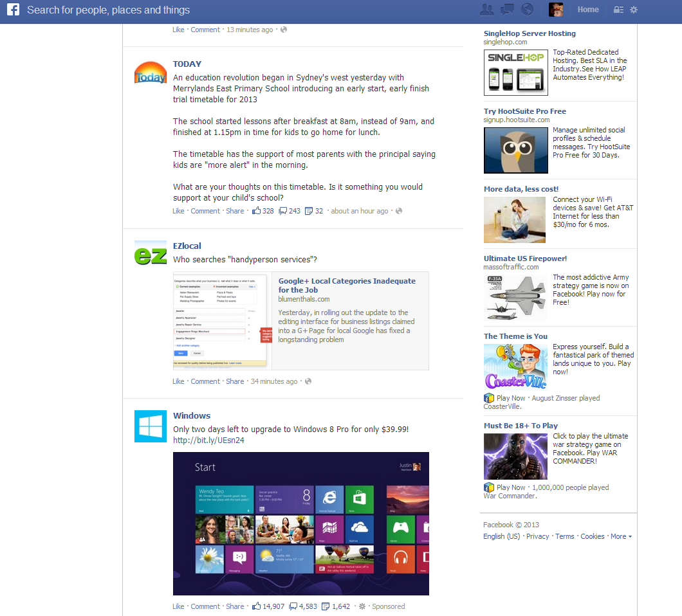682x616 pixels.
Task: Go to Home in the header
Action: point(588,10)
